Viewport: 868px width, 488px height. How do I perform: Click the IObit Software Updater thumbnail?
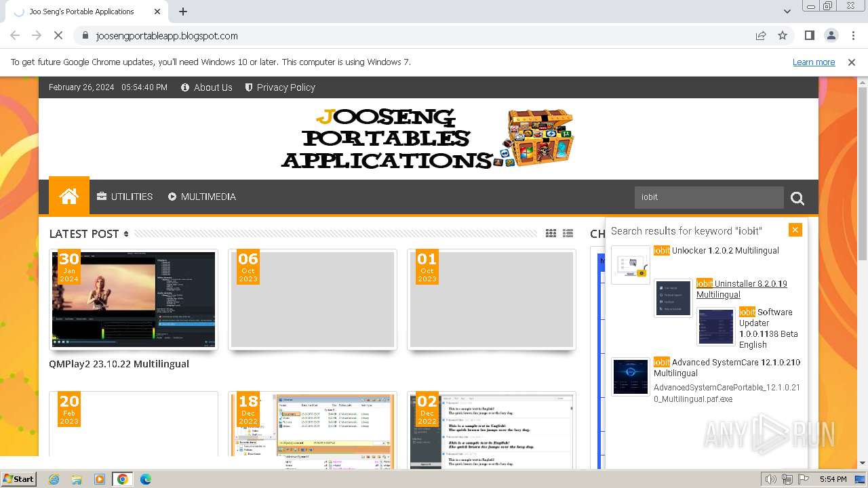pos(716,326)
